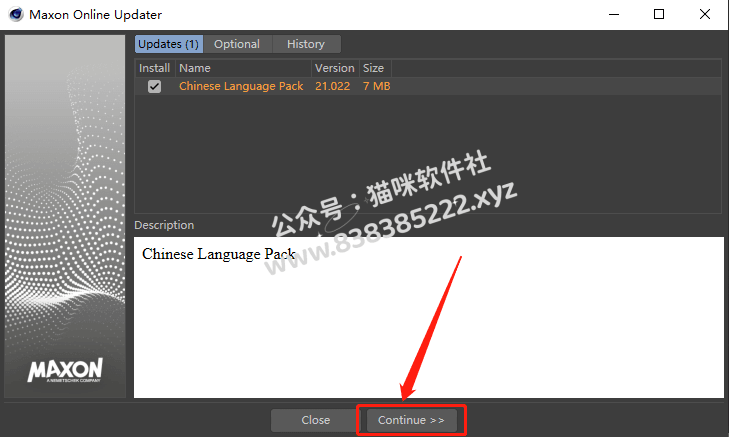Maximize the Maxon Online Updater window
This screenshot has height=437, width=729.
[659, 14]
